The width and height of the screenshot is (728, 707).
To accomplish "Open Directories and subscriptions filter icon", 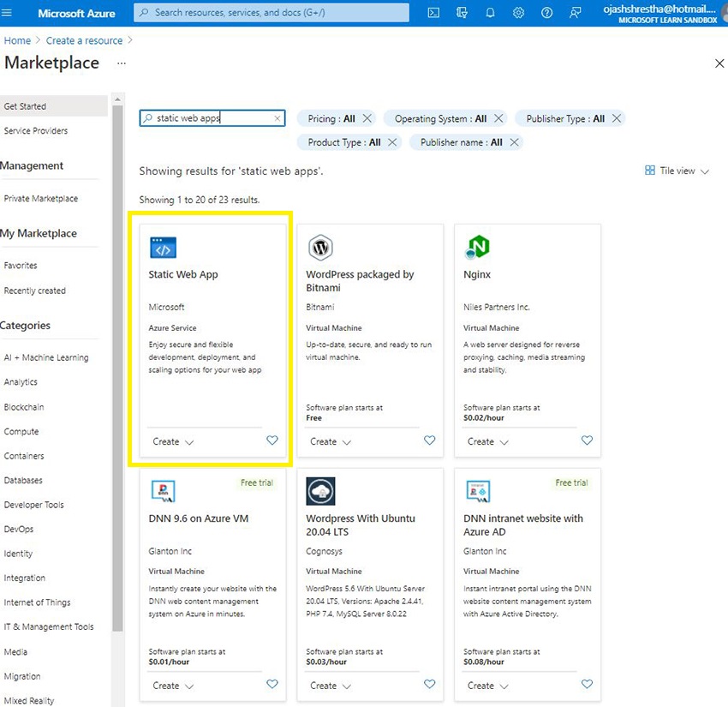I will click(462, 13).
